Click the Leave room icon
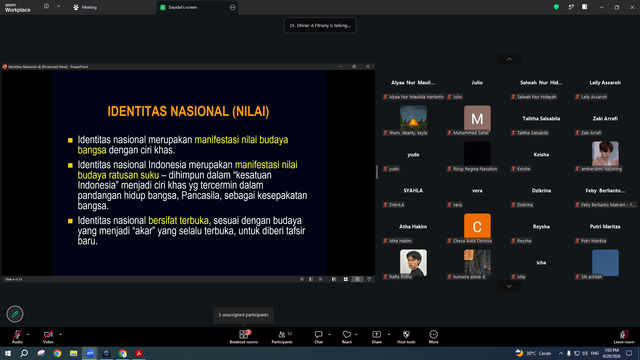The image size is (640, 360). (624, 334)
